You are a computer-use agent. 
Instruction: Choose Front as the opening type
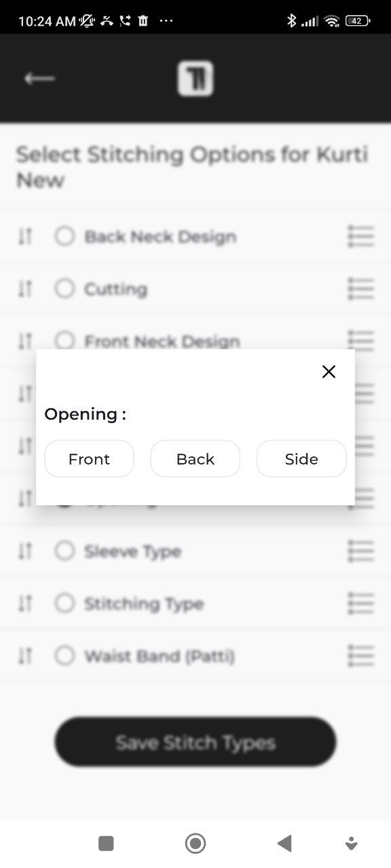pyautogui.click(x=89, y=458)
